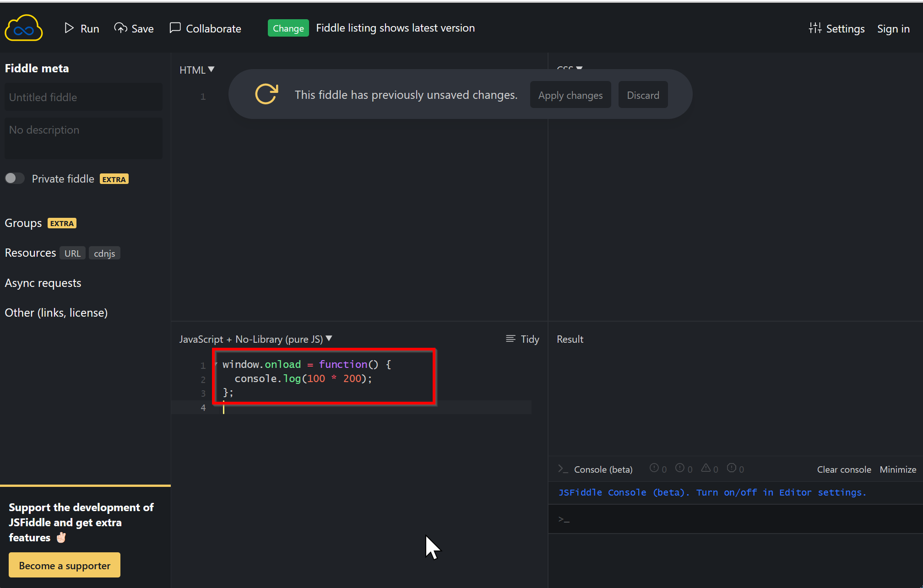Click the Run play icon
The image size is (923, 588).
click(x=69, y=28)
